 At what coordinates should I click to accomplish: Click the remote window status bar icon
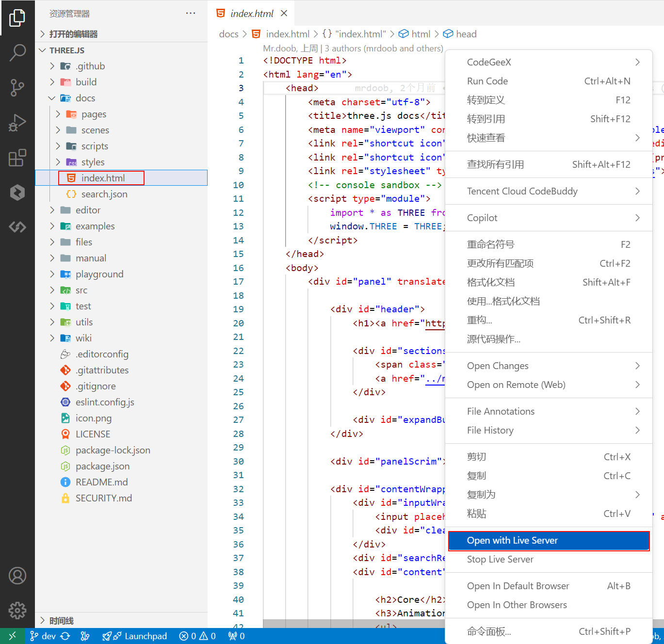click(12, 636)
